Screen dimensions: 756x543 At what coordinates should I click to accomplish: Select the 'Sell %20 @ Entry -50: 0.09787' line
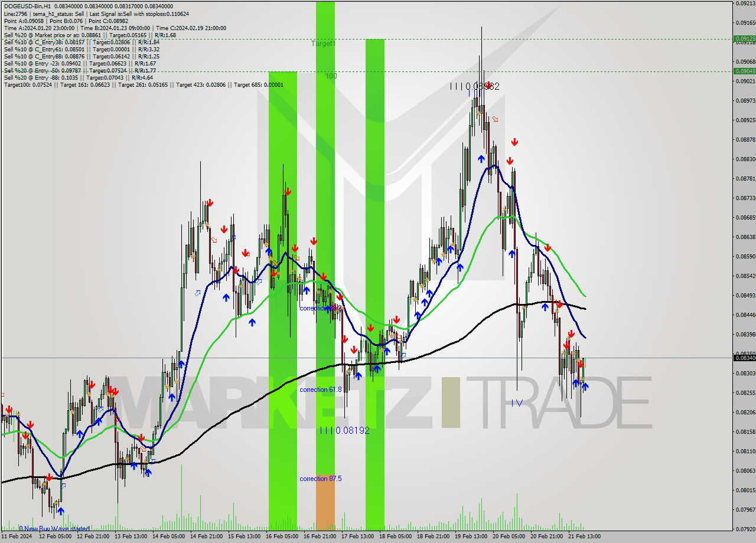[x=80, y=70]
